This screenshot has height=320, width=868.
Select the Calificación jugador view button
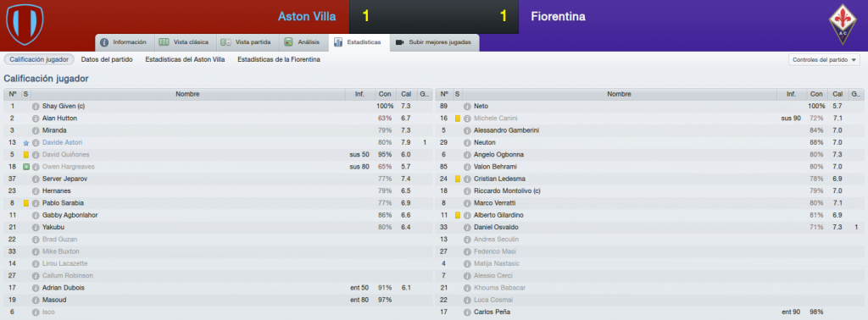click(39, 59)
